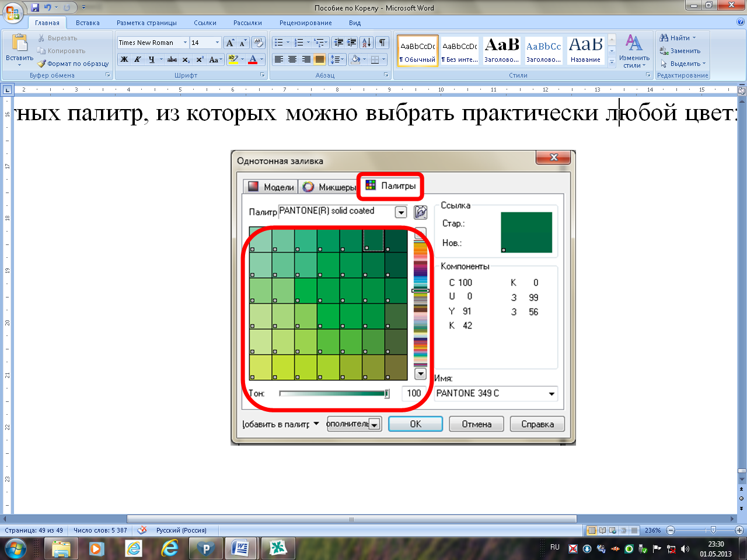Grow font size with the large A icon
This screenshot has width=747, height=560.
(230, 43)
